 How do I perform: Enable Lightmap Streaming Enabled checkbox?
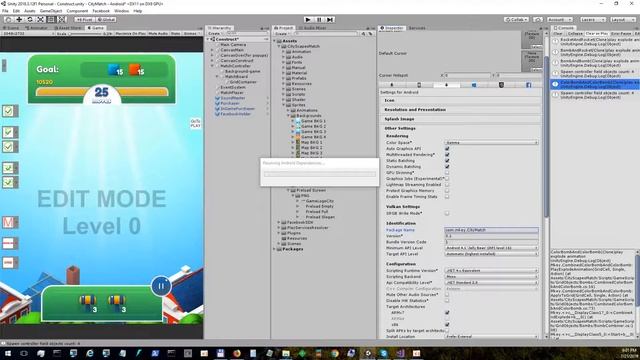click(447, 184)
